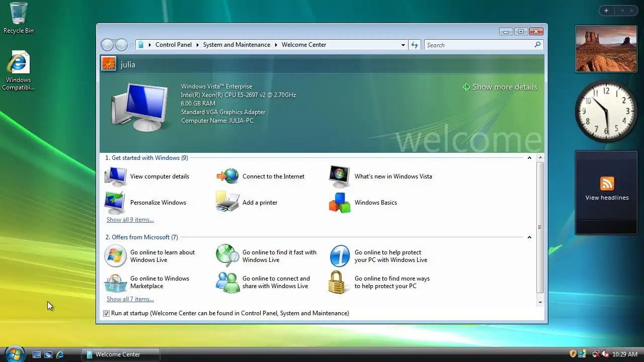The image size is (644, 362).
Task: Select Go online to Windows Marketplace
Action: pyautogui.click(x=147, y=283)
